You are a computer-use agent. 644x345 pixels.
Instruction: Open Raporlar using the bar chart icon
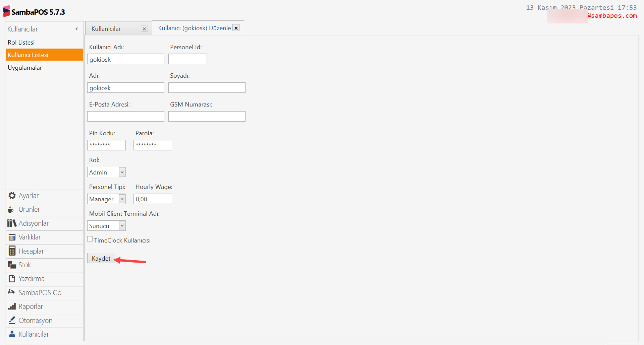click(12, 306)
